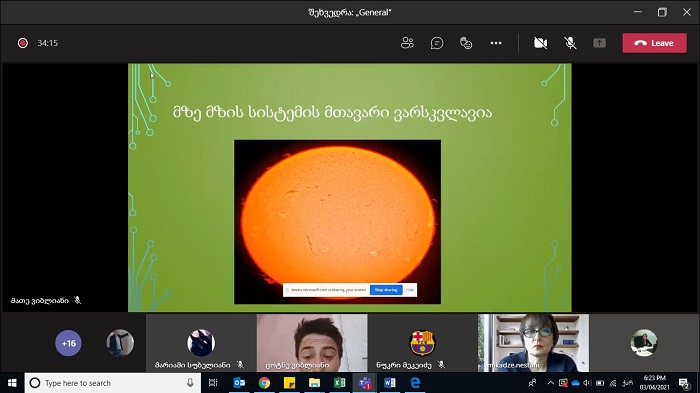Open the meeting chat

click(x=437, y=43)
